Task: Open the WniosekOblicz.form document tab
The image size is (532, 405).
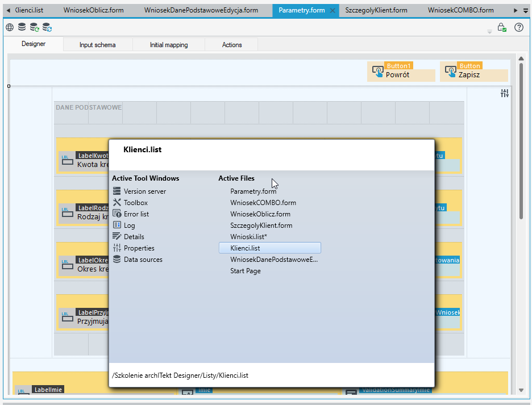Action: click(x=94, y=10)
